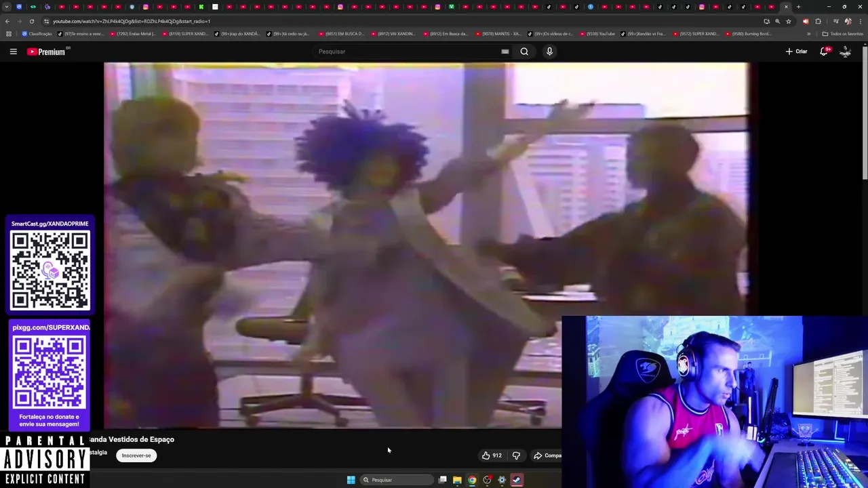Open Google Chrome from the taskbar
The image size is (868, 488).
click(x=472, y=480)
